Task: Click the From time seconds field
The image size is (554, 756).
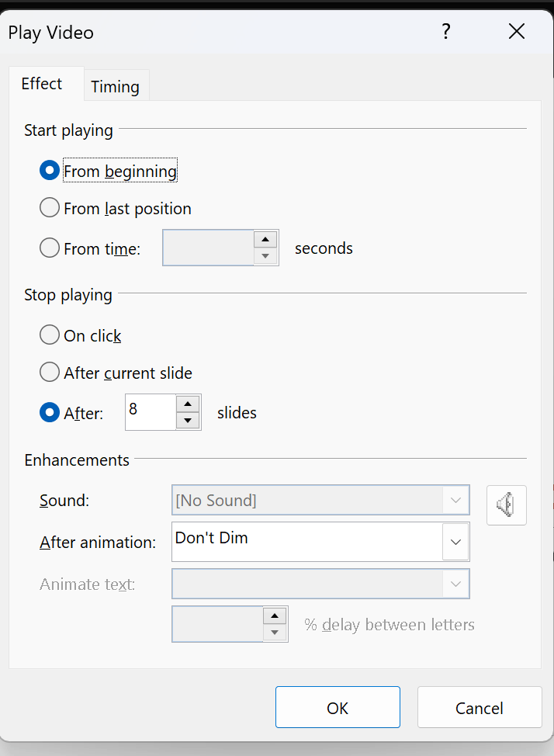Action: click(x=208, y=248)
